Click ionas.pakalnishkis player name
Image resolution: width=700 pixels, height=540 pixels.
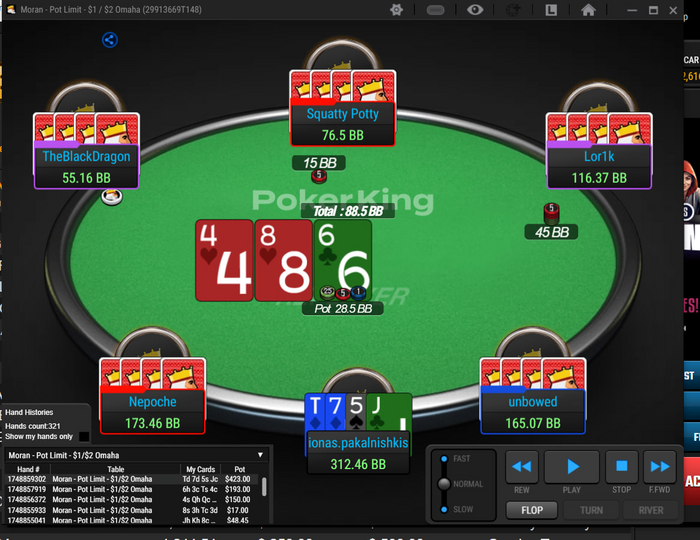click(358, 443)
